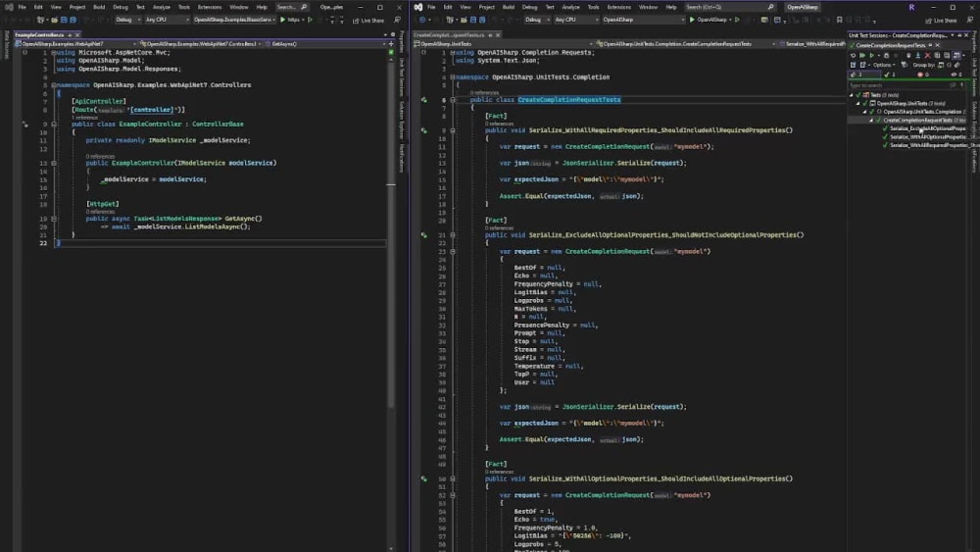
Task: Open Debug configuration dropdown in right window
Action: [x=536, y=20]
